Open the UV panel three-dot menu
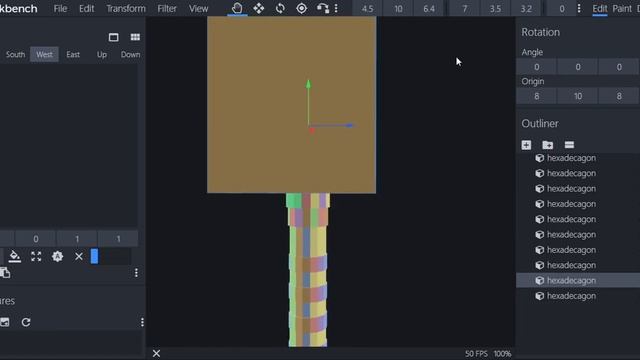 click(x=136, y=273)
